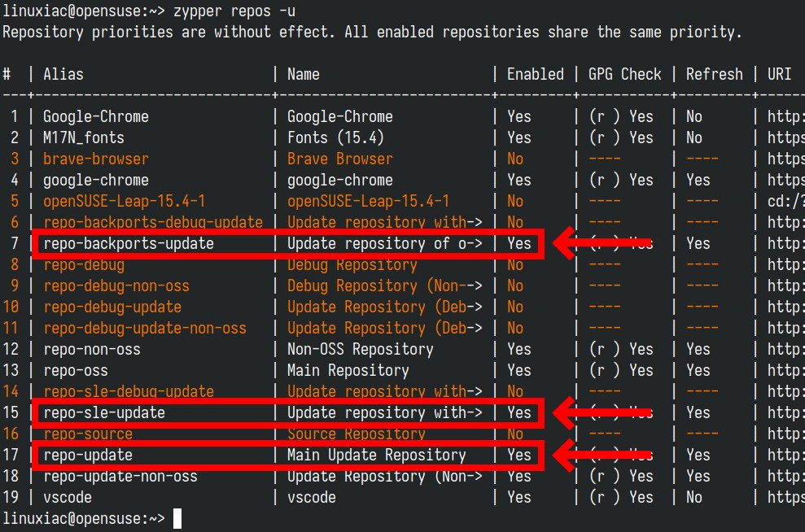Click the name 'Fonts (15.4)'
Screen dimensions: 805x532
click(335, 137)
